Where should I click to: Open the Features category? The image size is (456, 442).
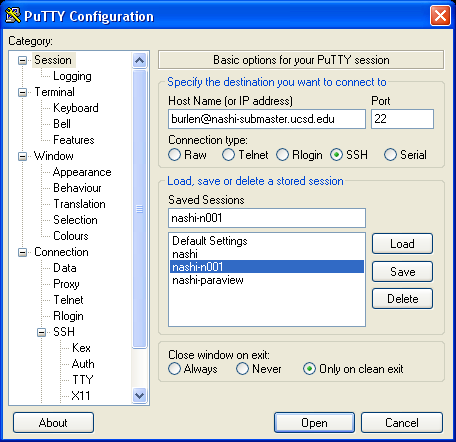pyautogui.click(x=74, y=140)
